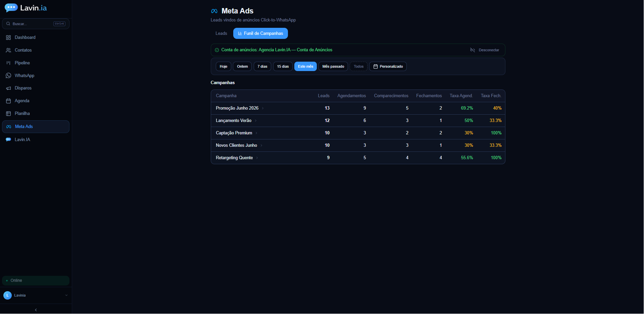Click the Contatos people icon
Screen dimensions: 644x314
(8, 50)
